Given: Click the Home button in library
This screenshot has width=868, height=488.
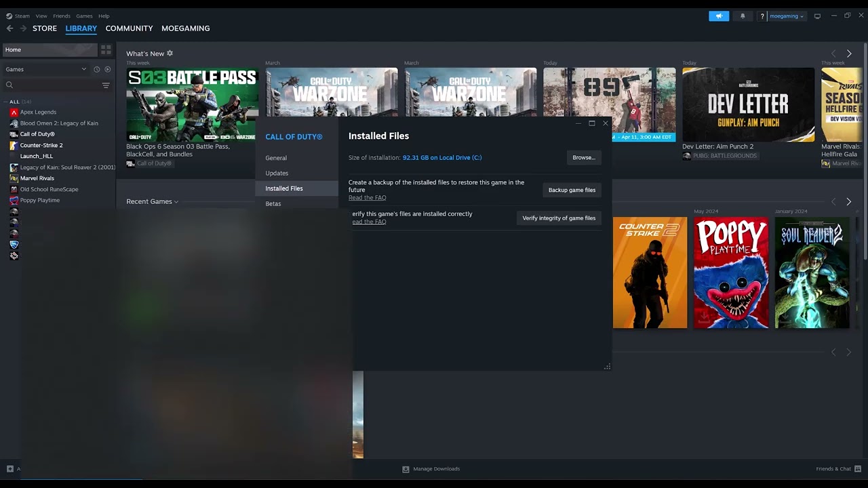Looking at the screenshot, I should tap(50, 49).
